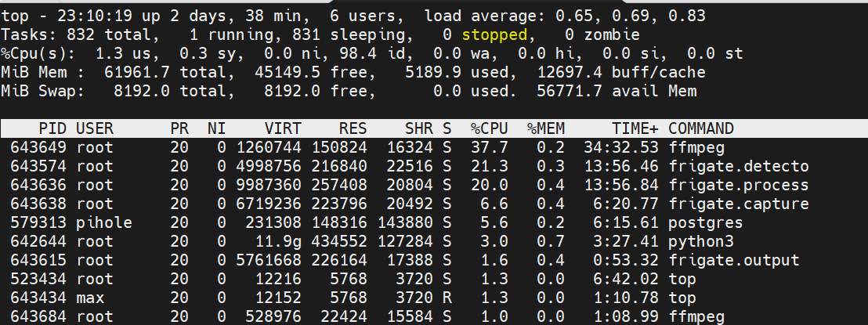The height and width of the screenshot is (325, 868).
Task: Click the COMMAND column header
Action: (701, 128)
